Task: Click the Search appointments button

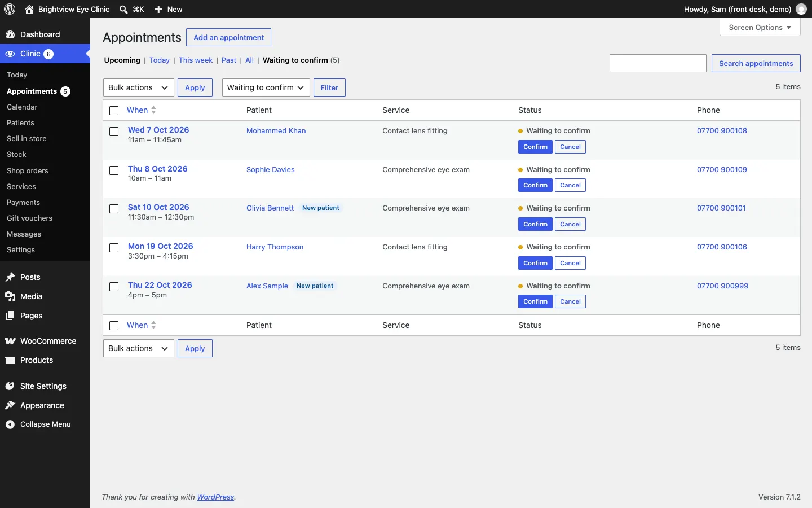Action: 756,63
